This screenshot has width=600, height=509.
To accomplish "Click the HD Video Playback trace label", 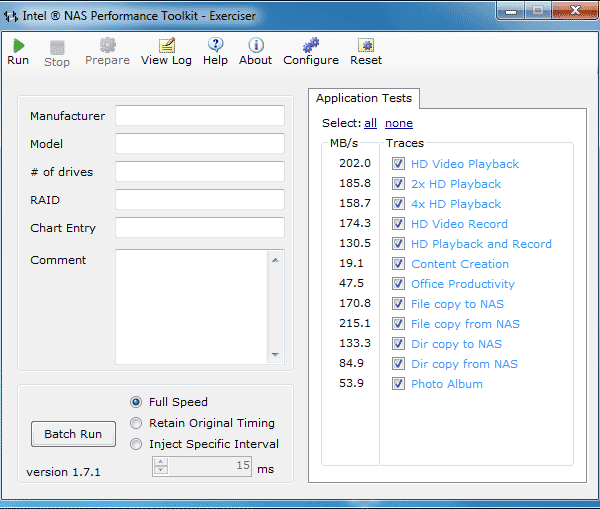I will coord(465,164).
